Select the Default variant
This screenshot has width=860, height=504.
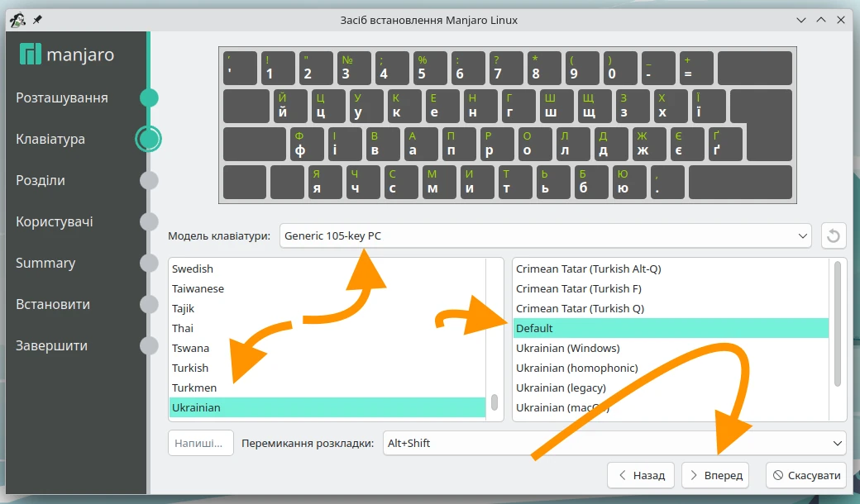tap(671, 328)
